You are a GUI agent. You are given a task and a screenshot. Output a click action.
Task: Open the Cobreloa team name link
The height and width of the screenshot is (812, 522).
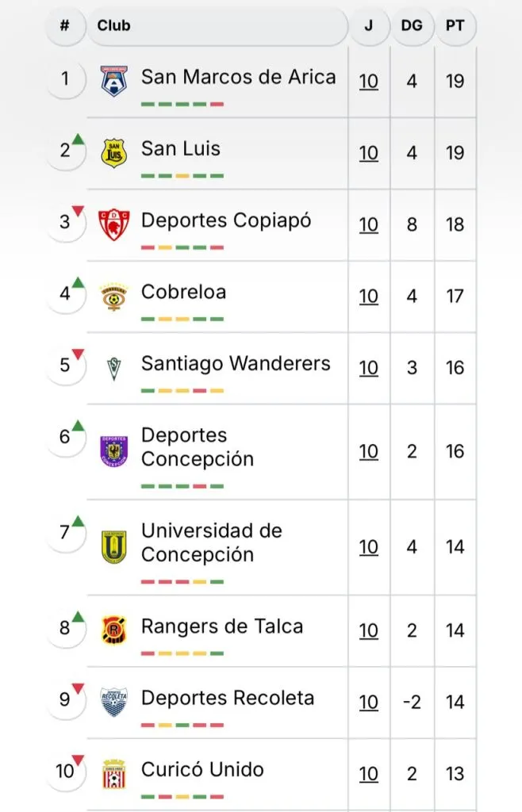[183, 292]
